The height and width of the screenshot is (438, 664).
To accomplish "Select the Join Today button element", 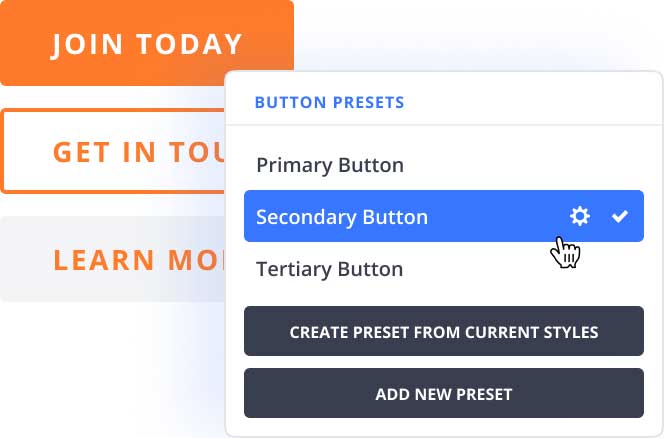I will click(x=147, y=44).
